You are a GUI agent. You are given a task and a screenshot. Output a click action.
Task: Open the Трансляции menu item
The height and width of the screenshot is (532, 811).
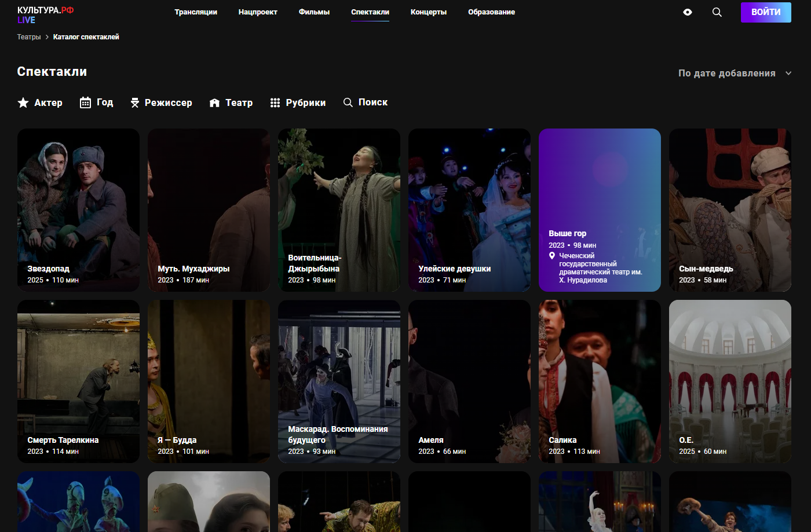pos(196,12)
